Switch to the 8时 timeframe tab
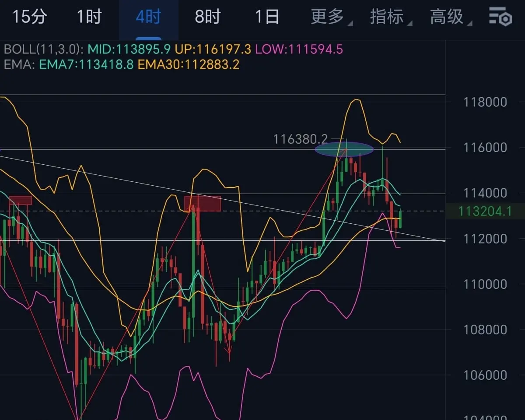 tap(207, 17)
